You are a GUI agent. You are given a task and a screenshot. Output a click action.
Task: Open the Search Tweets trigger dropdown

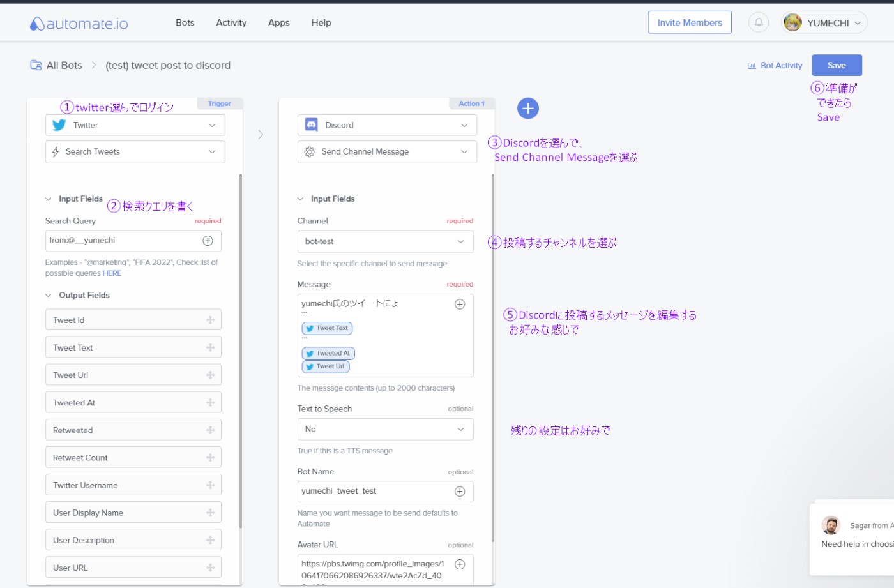(135, 152)
